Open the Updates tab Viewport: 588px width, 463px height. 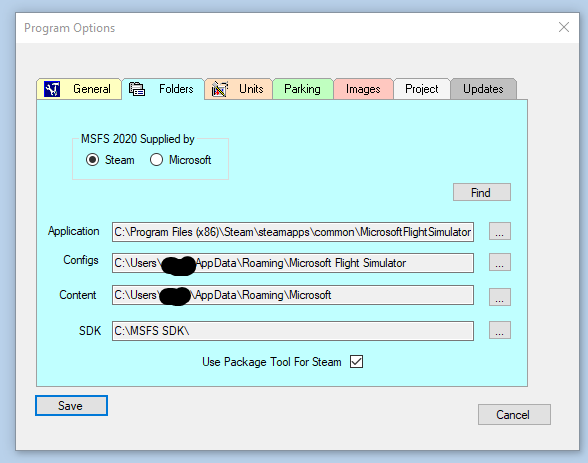[483, 89]
